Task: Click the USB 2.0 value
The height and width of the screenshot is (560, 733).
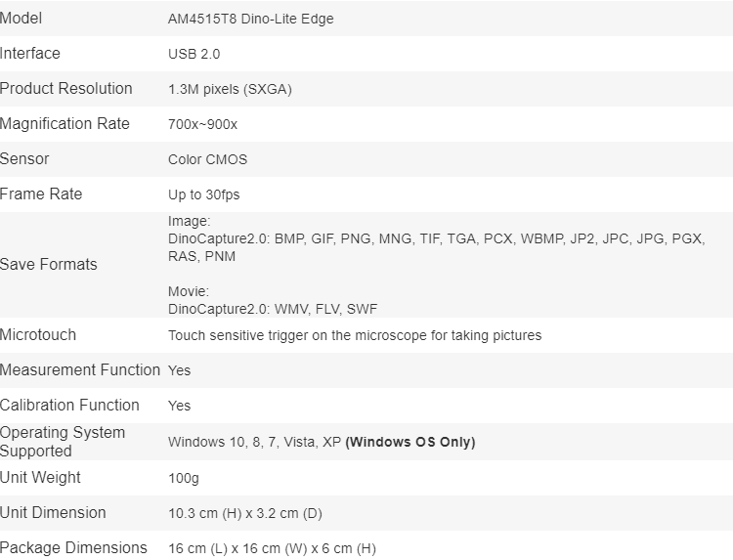Action: 194,55
